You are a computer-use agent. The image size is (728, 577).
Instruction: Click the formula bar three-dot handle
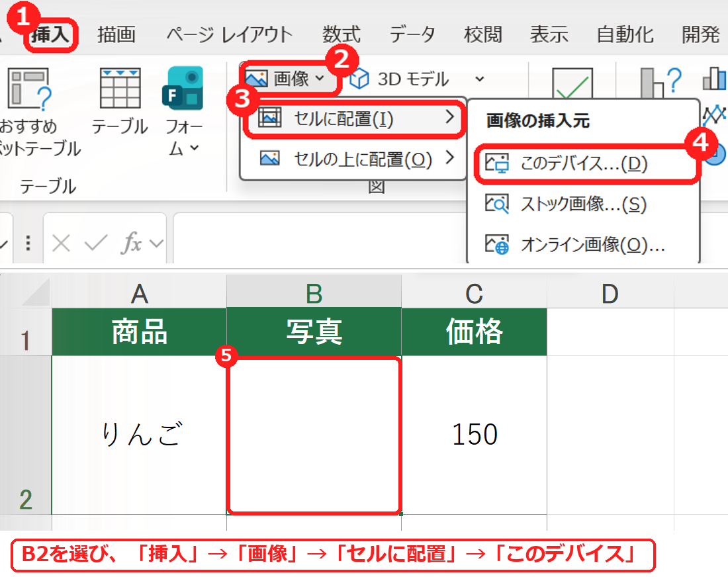[x=28, y=244]
